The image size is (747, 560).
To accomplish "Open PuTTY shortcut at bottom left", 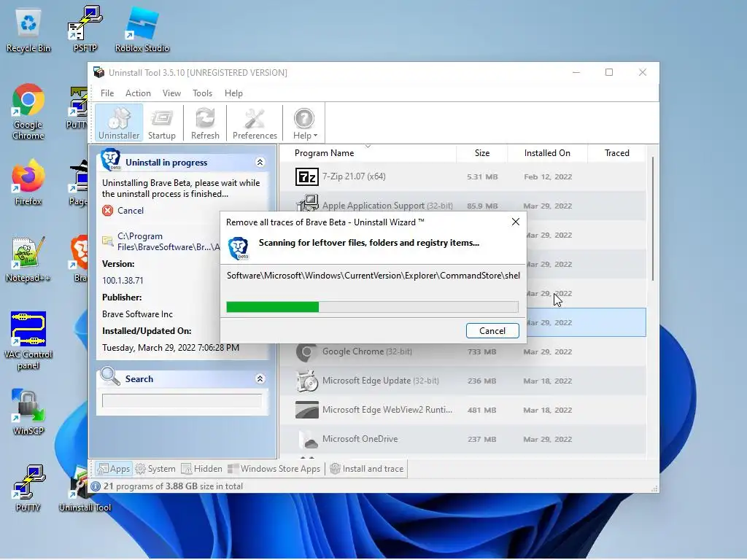I will tap(28, 488).
